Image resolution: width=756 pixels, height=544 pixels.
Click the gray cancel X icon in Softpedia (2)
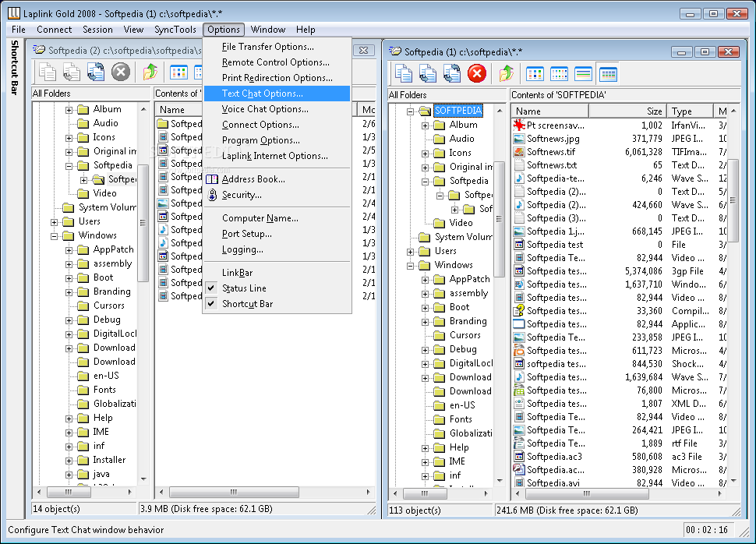coord(121,72)
